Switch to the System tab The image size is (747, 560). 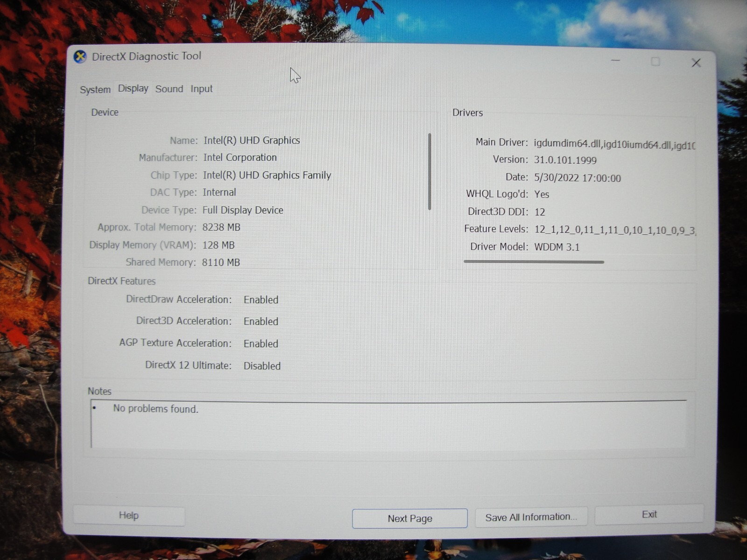(x=95, y=90)
